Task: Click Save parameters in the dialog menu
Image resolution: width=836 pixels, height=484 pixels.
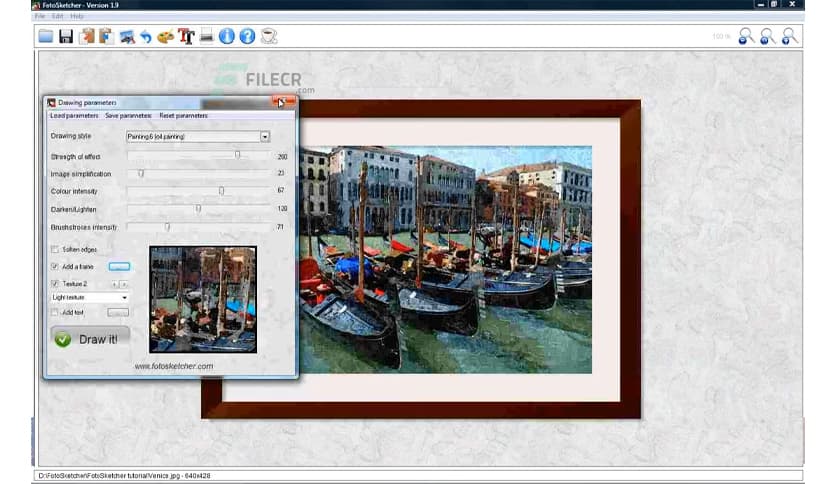Action: pos(128,116)
